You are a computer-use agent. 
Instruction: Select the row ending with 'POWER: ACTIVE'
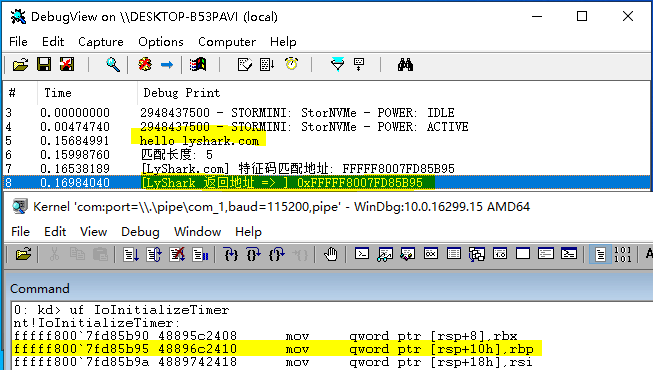coord(326,127)
